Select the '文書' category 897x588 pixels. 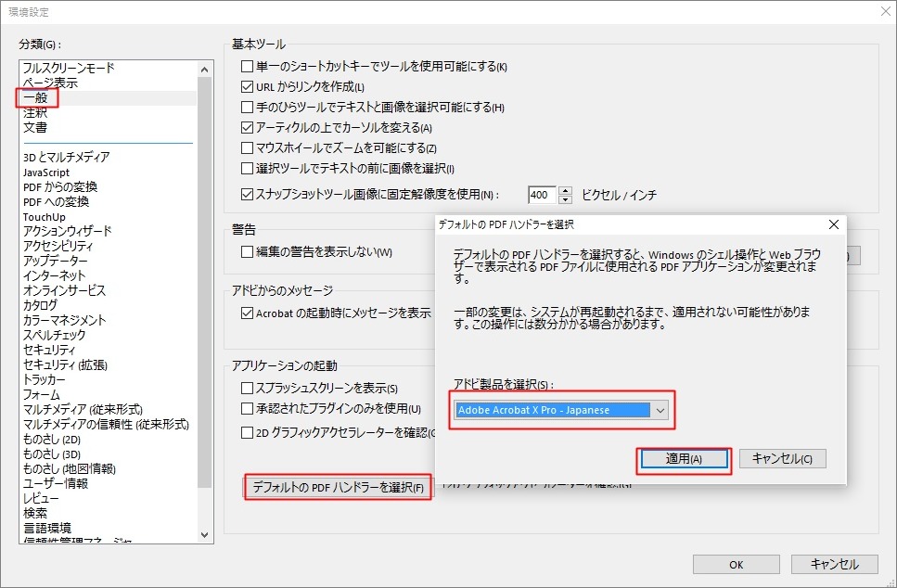tap(35, 128)
